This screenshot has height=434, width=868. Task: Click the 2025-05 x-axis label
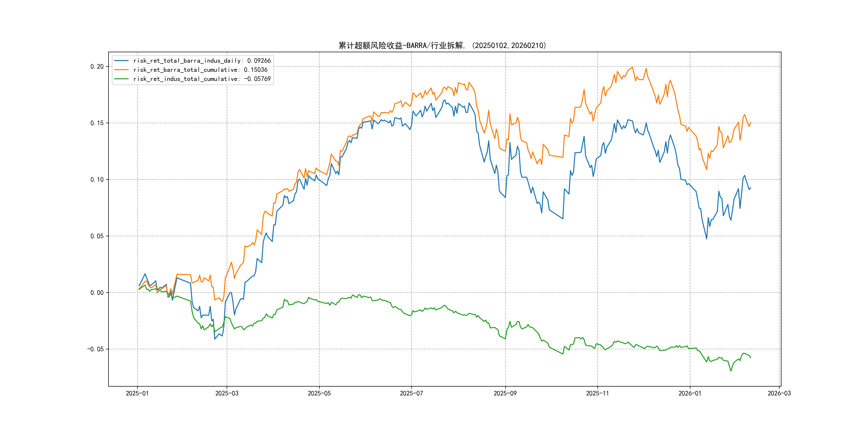pos(319,393)
